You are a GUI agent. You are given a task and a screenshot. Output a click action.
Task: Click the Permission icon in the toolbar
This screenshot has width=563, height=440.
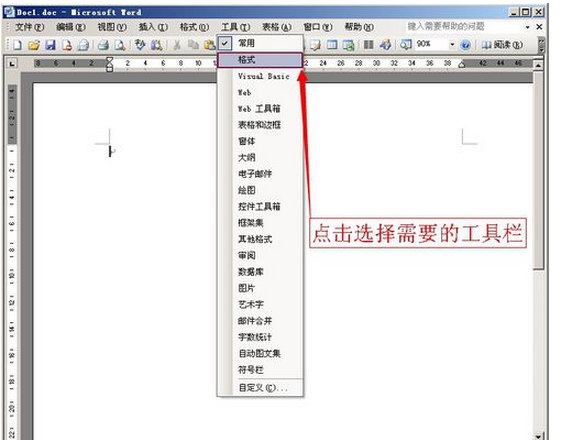point(67,45)
